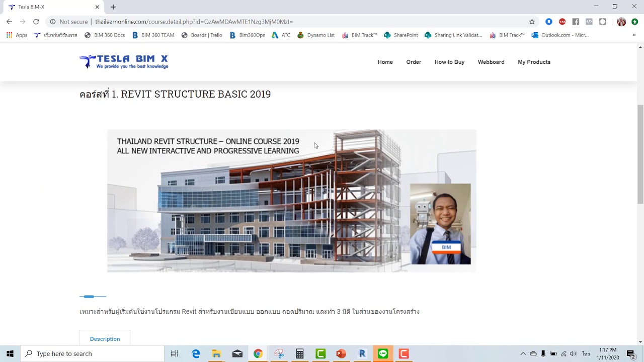Open the Boards | Trello bookmark
This screenshot has height=362, width=644.
tap(202, 35)
